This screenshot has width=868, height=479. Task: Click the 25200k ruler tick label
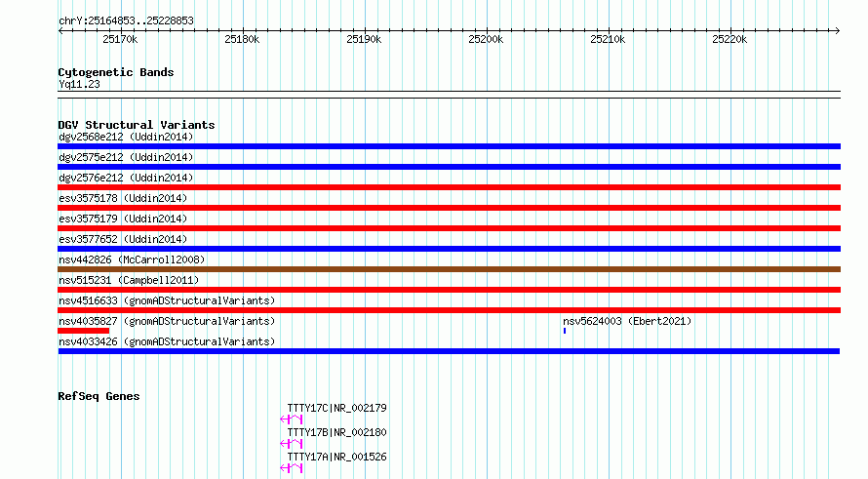[486, 39]
